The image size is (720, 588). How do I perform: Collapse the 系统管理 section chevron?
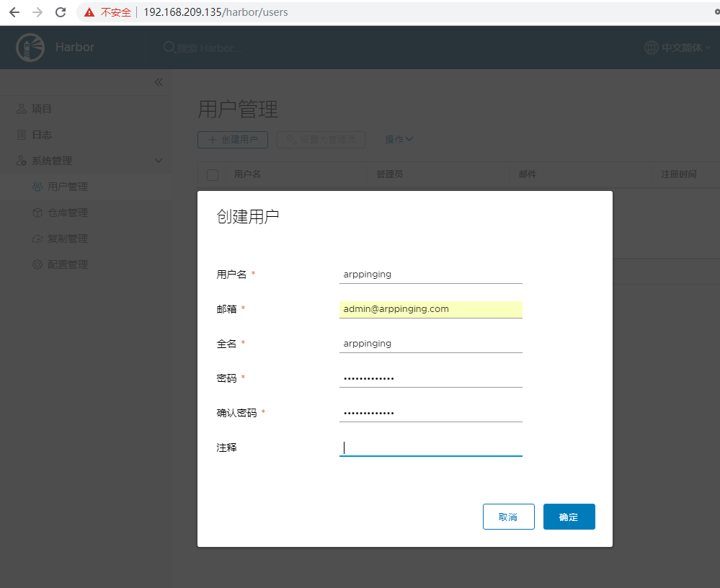(159, 161)
